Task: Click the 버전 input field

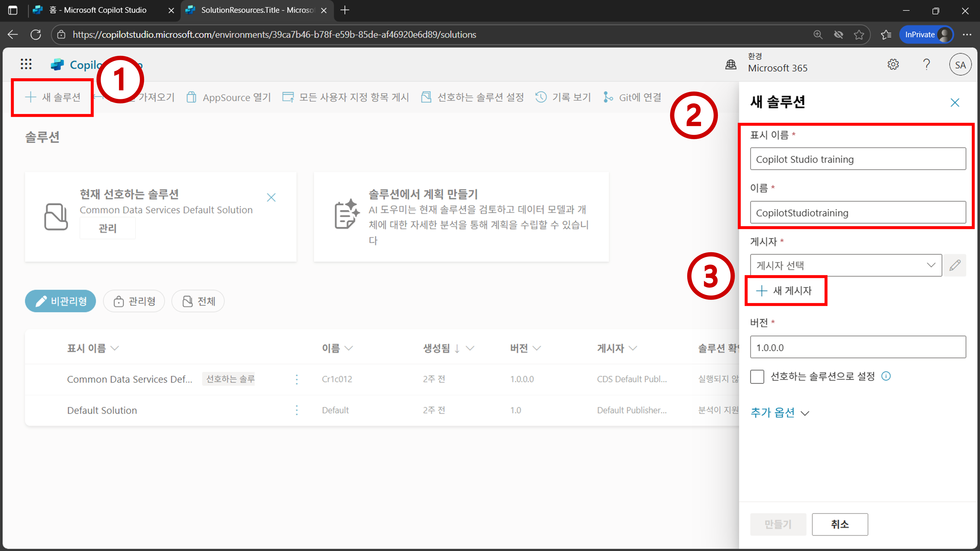Action: point(857,347)
